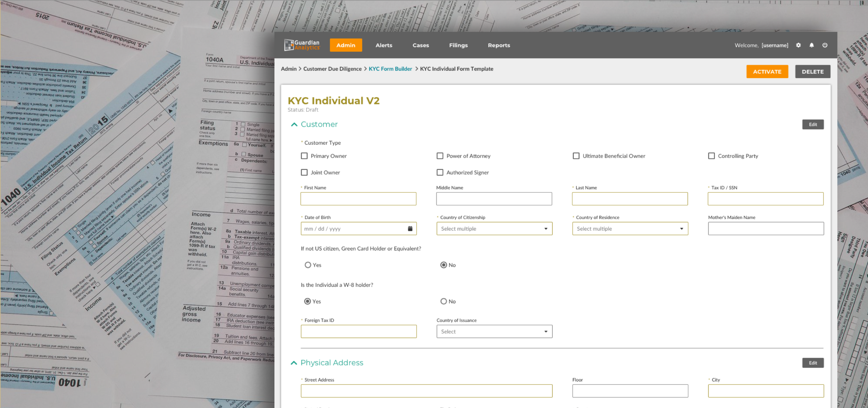The width and height of the screenshot is (868, 408).
Task: Open the Country of Residence dropdown
Action: pos(630,229)
